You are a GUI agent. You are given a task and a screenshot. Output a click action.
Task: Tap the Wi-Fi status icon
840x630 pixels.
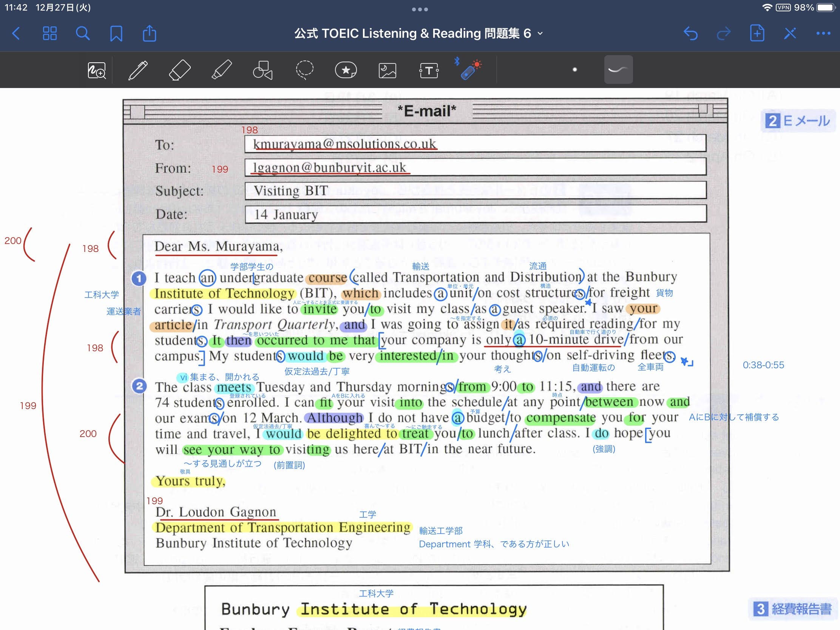767,8
